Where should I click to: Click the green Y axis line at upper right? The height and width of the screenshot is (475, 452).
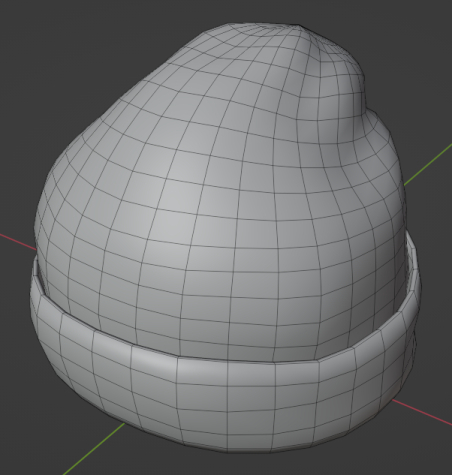(428, 164)
